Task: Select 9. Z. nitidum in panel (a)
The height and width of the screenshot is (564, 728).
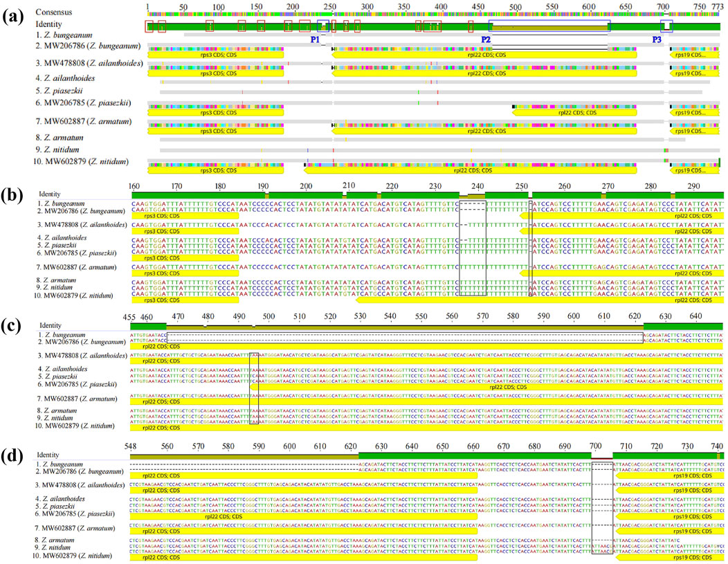Action: point(57,149)
